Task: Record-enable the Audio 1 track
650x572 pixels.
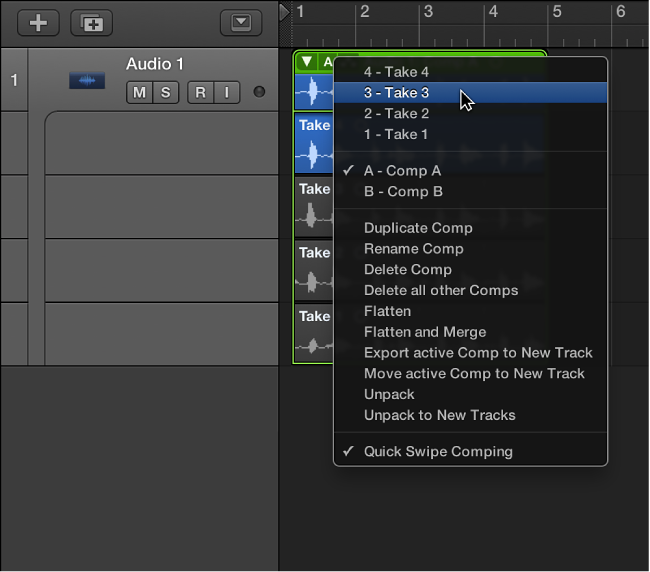Action: (200, 93)
